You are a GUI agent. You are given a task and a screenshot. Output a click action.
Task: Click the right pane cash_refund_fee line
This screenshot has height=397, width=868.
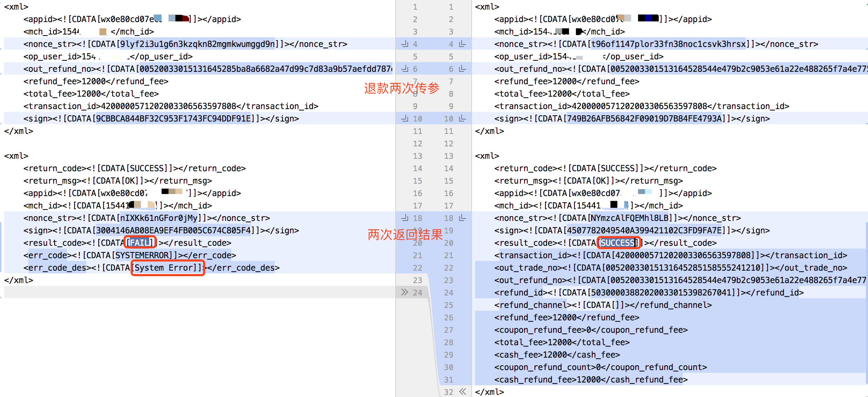[x=590, y=379]
